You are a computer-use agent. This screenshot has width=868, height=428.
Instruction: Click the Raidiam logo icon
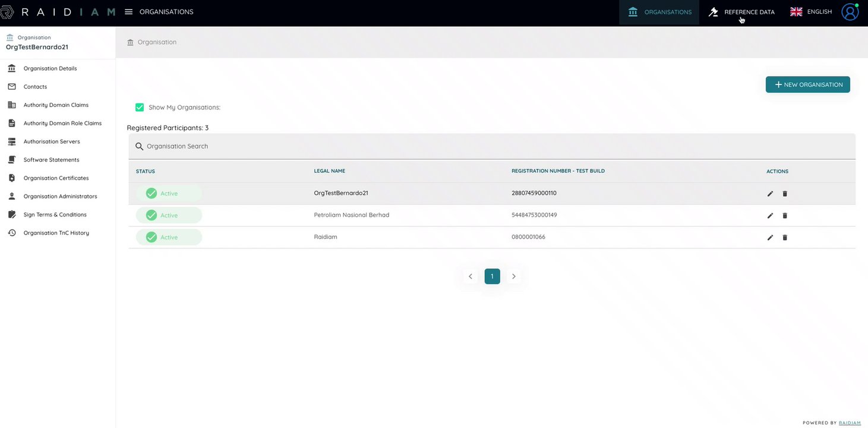tap(6, 12)
